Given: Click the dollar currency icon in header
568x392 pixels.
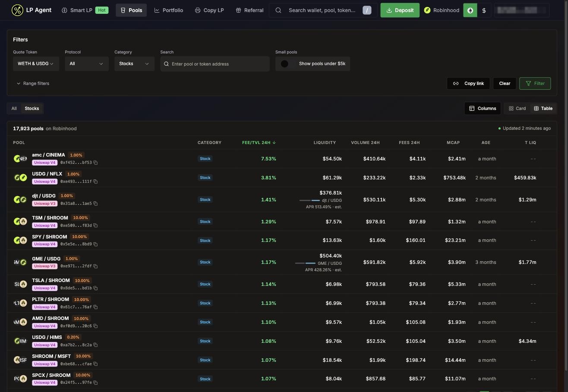Looking at the screenshot, I should click(x=484, y=10).
